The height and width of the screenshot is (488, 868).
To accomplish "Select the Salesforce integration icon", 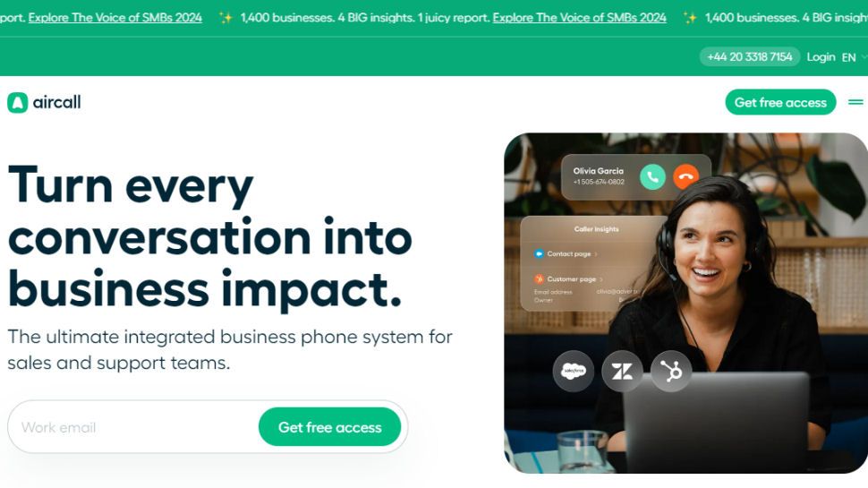I will tap(573, 371).
